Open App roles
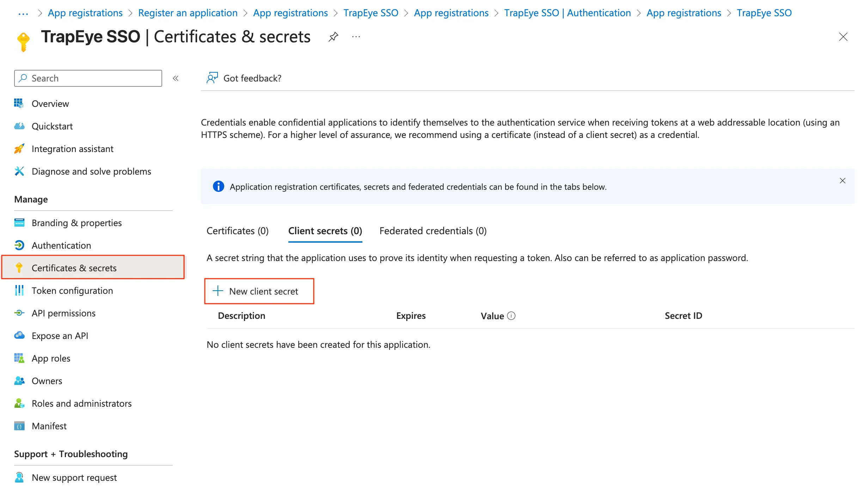This screenshot has height=503, width=868. (x=51, y=358)
